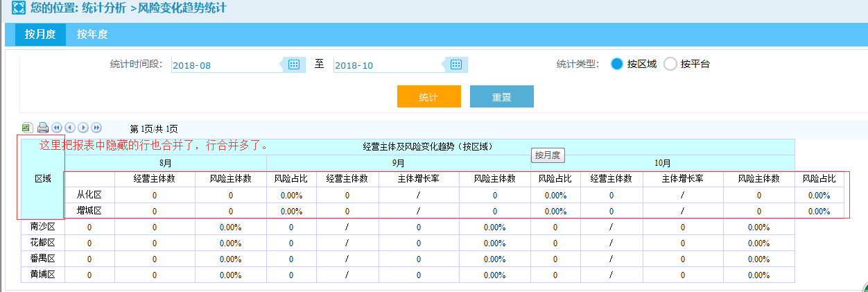This screenshot has width=868, height=292.
Task: Switch to 按年度 tab
Action: (92, 35)
